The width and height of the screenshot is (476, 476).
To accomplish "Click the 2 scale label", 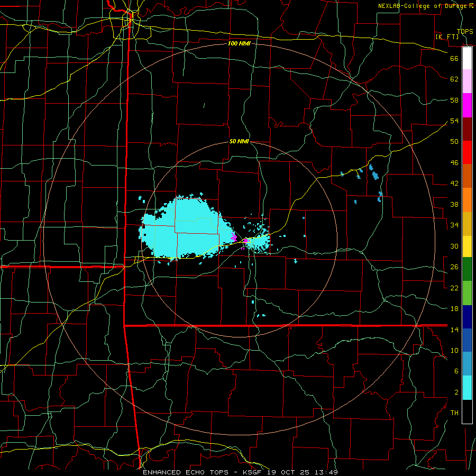I will (456, 392).
